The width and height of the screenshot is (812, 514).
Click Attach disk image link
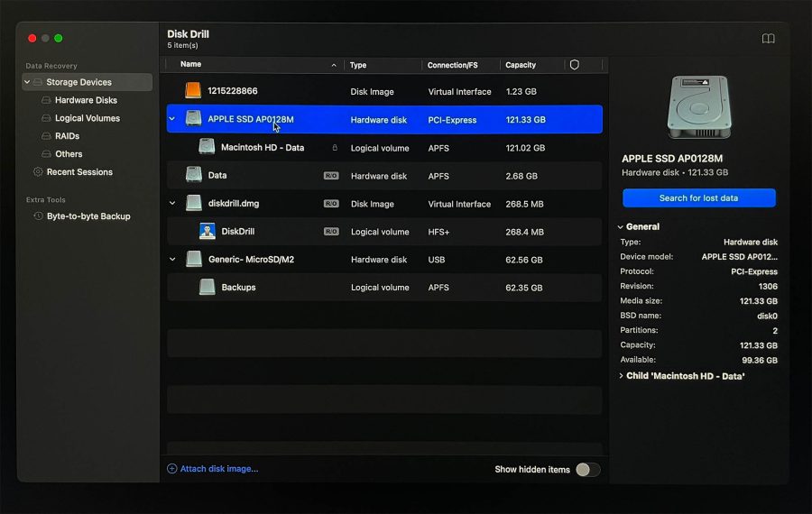[219, 468]
